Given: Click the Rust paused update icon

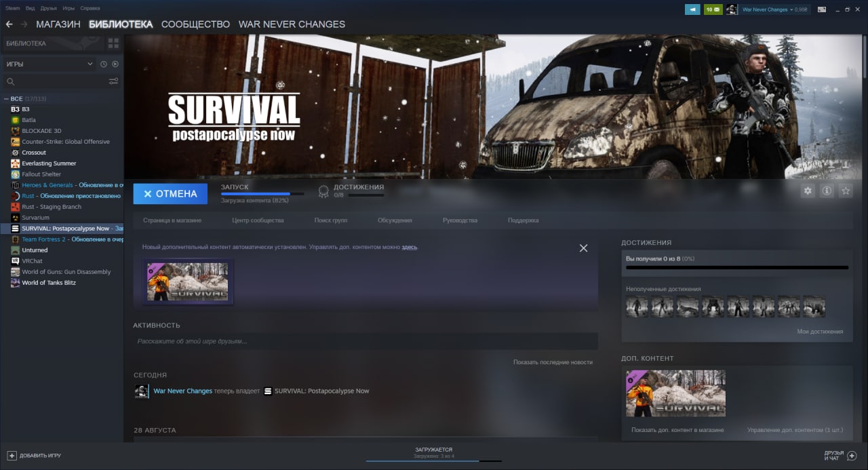Looking at the screenshot, I should coord(15,196).
